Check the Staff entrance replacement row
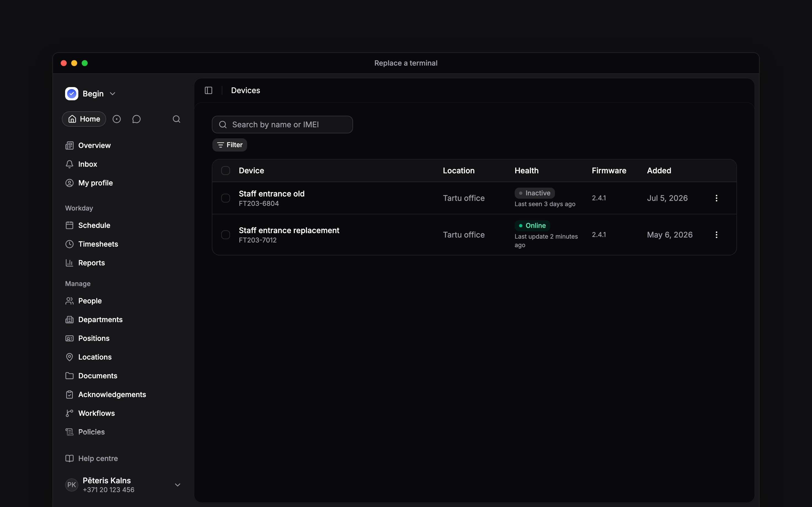This screenshot has height=507, width=812. pos(226,235)
